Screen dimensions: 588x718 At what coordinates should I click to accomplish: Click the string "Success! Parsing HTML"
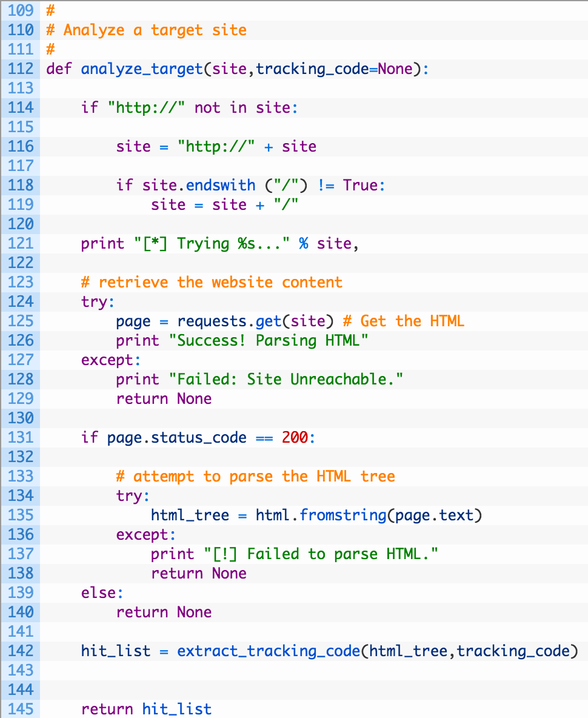269,341
